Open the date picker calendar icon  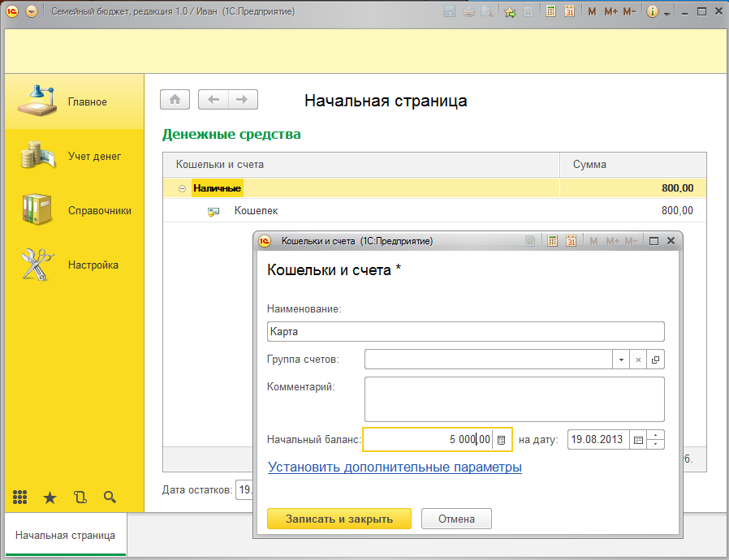click(638, 440)
